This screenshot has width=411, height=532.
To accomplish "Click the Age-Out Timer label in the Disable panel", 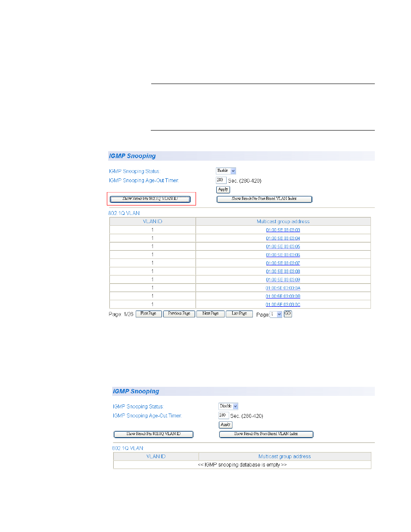I will (147, 416).
